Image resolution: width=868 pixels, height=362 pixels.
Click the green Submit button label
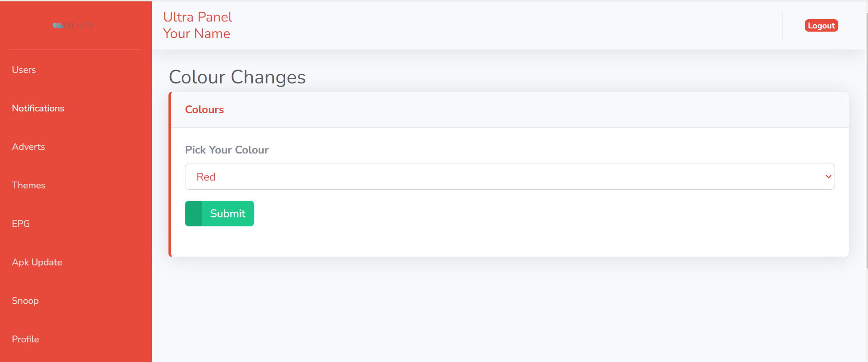click(228, 214)
